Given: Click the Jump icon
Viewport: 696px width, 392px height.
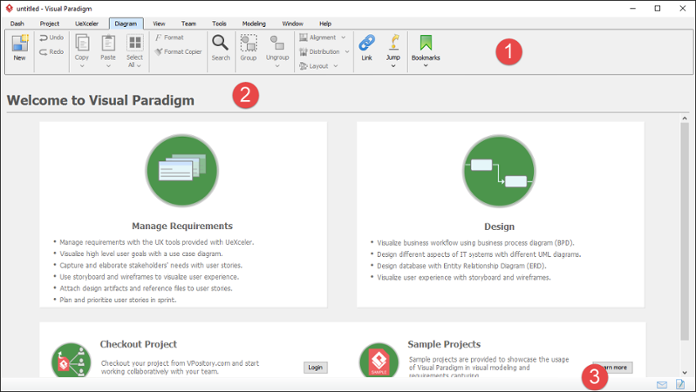Looking at the screenshot, I should pyautogui.click(x=394, y=43).
